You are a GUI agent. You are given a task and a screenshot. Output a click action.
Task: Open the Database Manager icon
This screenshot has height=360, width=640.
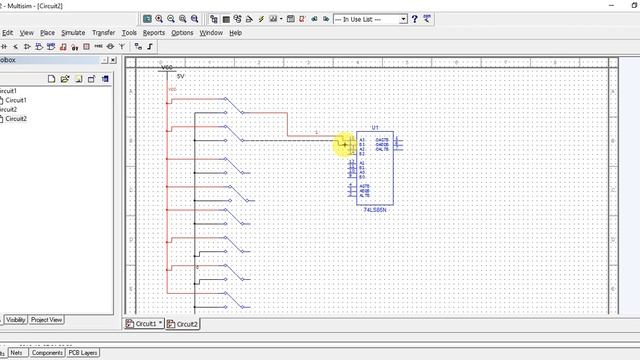tap(237, 19)
